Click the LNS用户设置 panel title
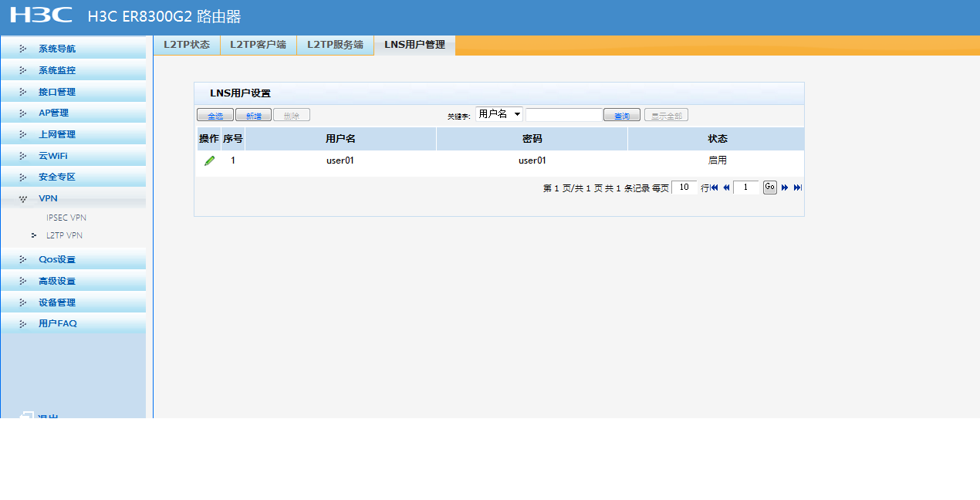 coord(240,93)
